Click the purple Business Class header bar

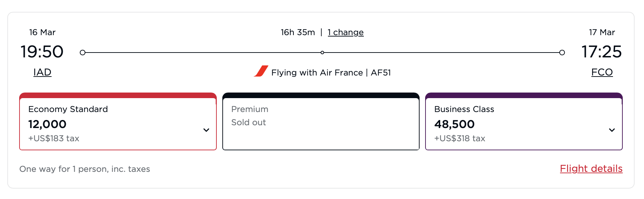coord(524,95)
